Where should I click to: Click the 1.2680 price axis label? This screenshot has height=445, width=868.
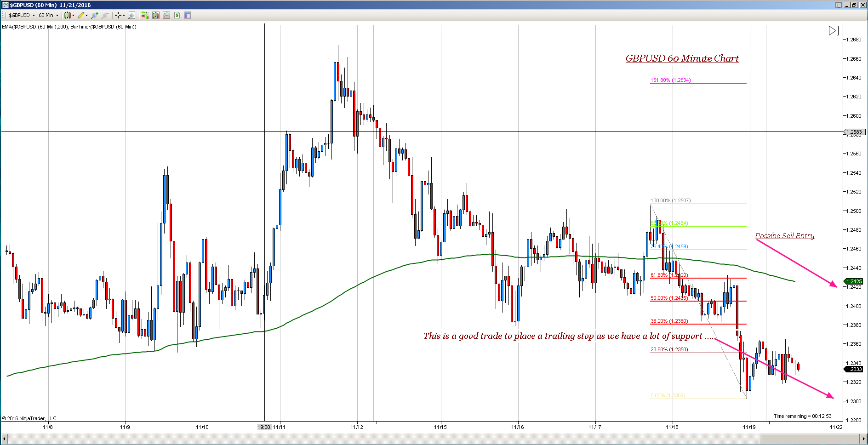854,40
